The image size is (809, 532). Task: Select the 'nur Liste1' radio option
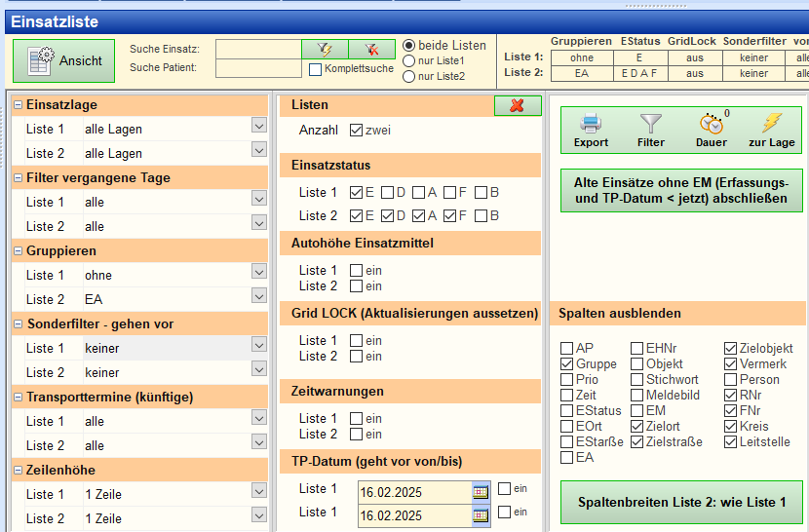pos(408,61)
